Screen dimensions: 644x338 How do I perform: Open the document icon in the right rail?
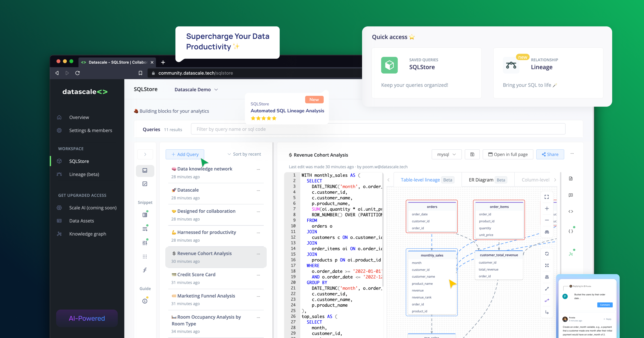coord(570,179)
